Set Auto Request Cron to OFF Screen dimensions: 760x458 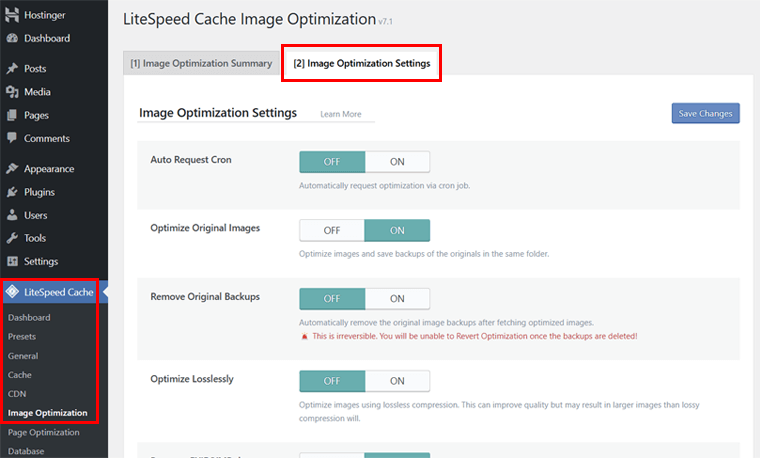[x=332, y=162]
